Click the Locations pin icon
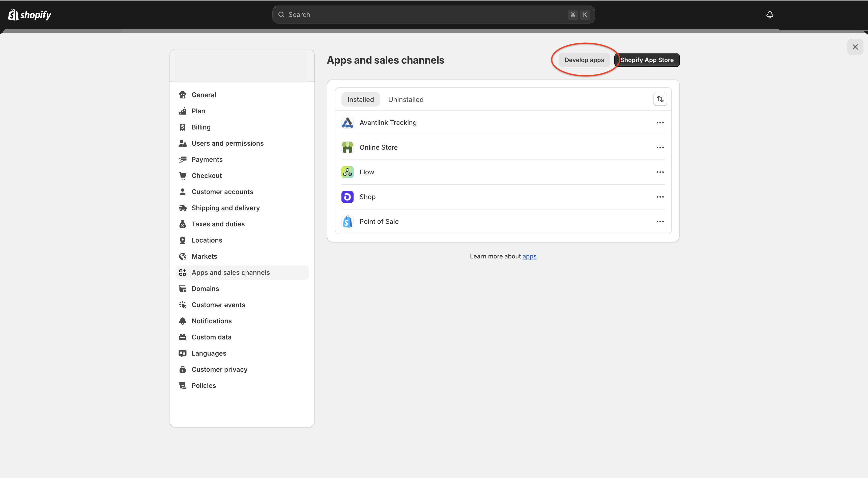Screen dimensions: 868x478 (x=183, y=241)
